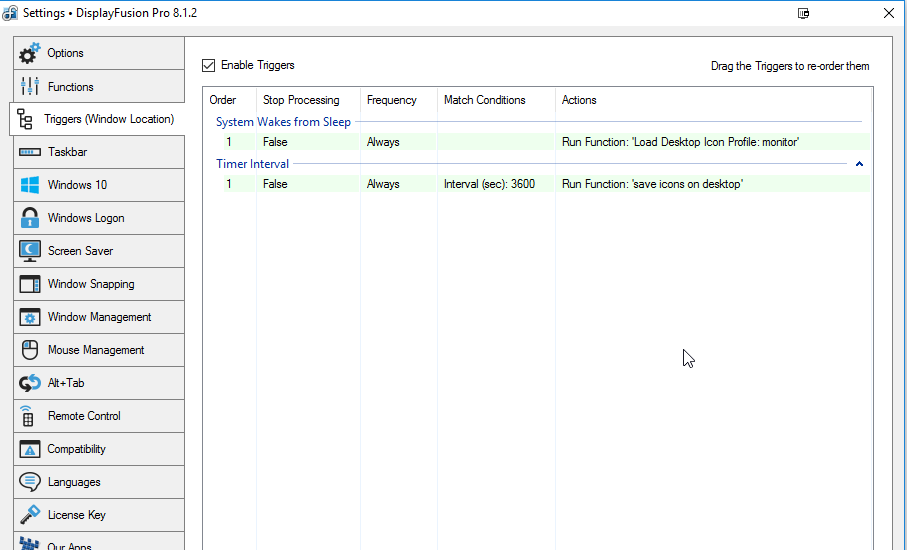Screen dimensions: 907x550
Task: Switch to the Windows 10 tab label
Action: coord(78,185)
